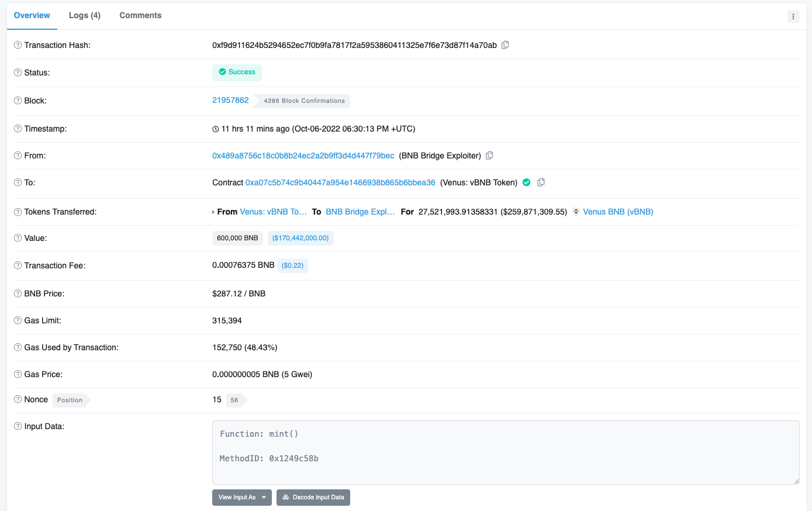Image resolution: width=812 pixels, height=511 pixels.
Task: Click the (BNB Bridge Exploiter) label in From row
Action: coord(440,156)
